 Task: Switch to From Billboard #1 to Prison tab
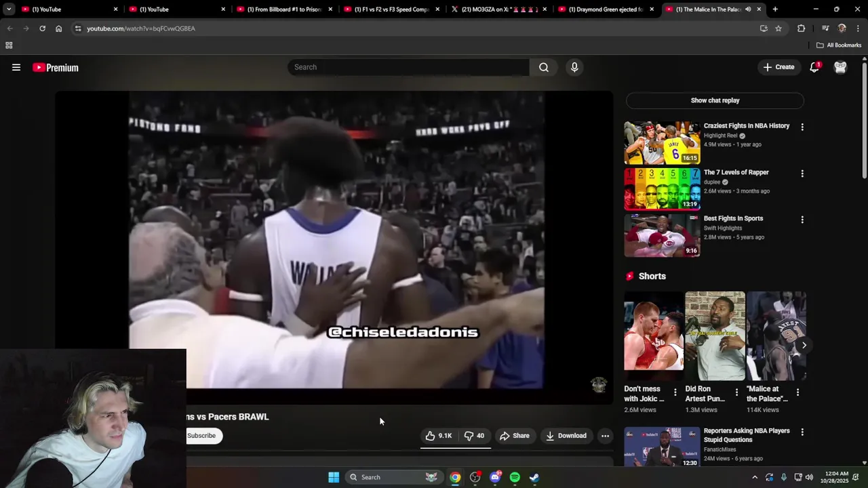284,9
